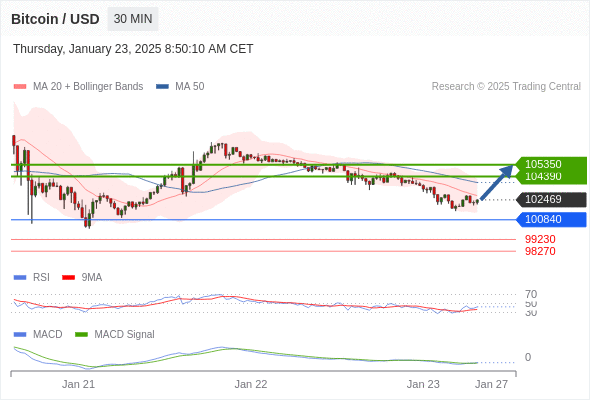Viewport: 590px width, 400px height.
Task: Click the Research © 2025 Trading Central credit
Action: click(506, 87)
